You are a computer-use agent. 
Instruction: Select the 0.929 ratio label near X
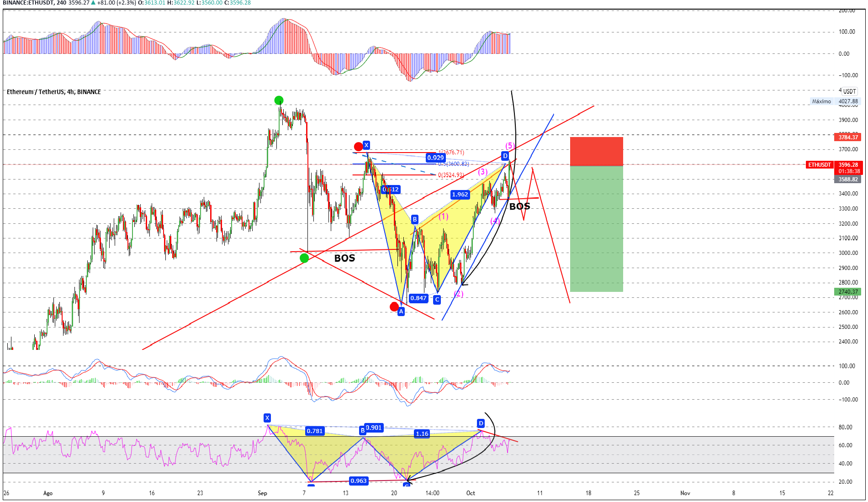(x=435, y=158)
